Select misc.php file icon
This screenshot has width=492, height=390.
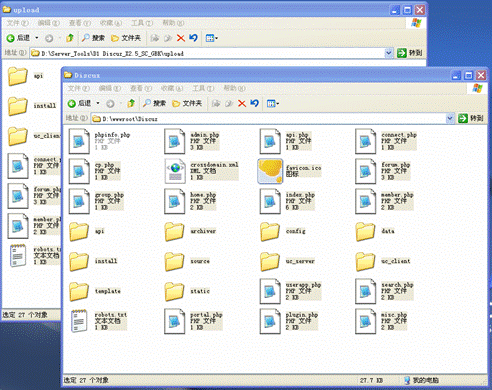(x=366, y=321)
